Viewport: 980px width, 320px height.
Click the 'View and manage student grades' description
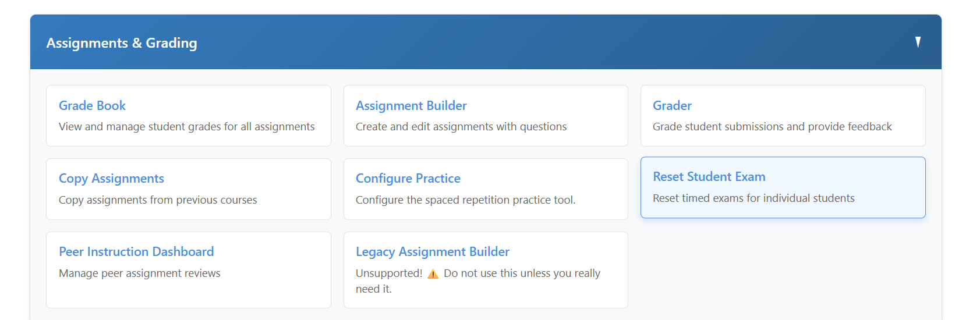[186, 127]
